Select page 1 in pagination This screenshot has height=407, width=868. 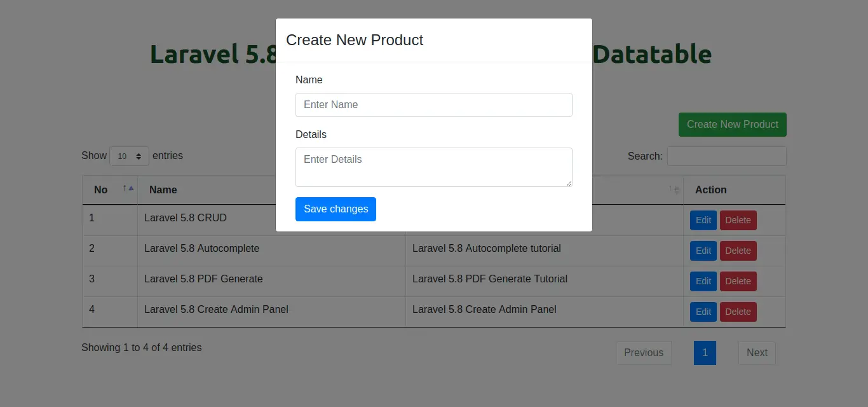pos(705,353)
